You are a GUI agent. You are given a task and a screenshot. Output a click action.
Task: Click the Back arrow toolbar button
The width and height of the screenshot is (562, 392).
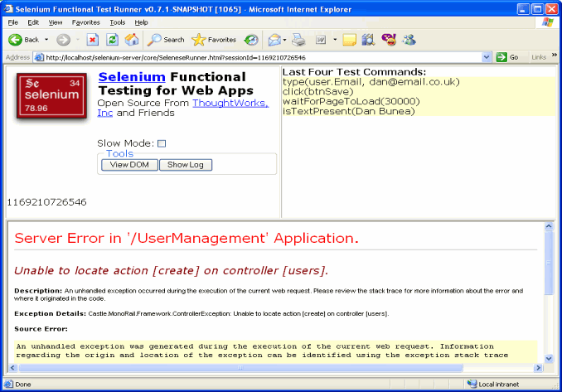click(23, 40)
